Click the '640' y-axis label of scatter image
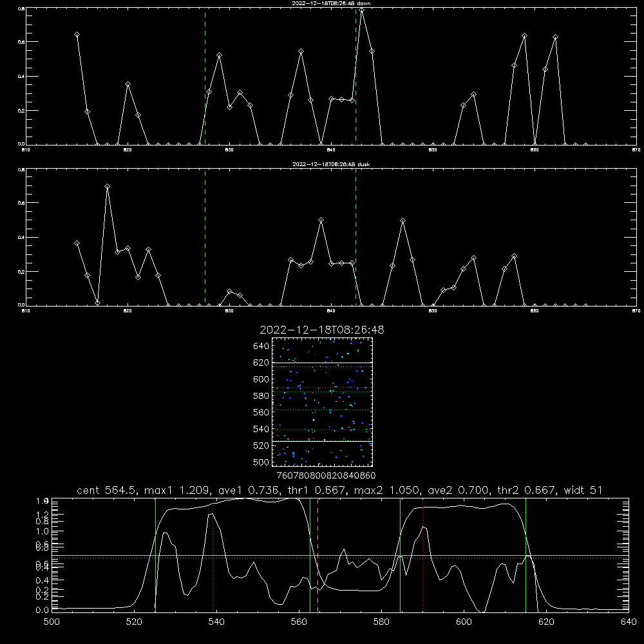Image resolution: width=644 pixels, height=644 pixels. [x=261, y=346]
